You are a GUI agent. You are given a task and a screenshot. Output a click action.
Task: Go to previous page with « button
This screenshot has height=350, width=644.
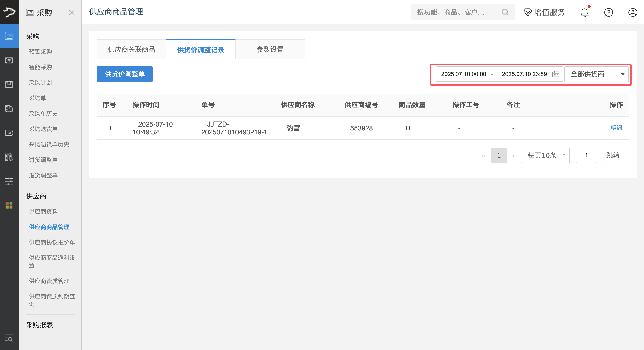483,155
